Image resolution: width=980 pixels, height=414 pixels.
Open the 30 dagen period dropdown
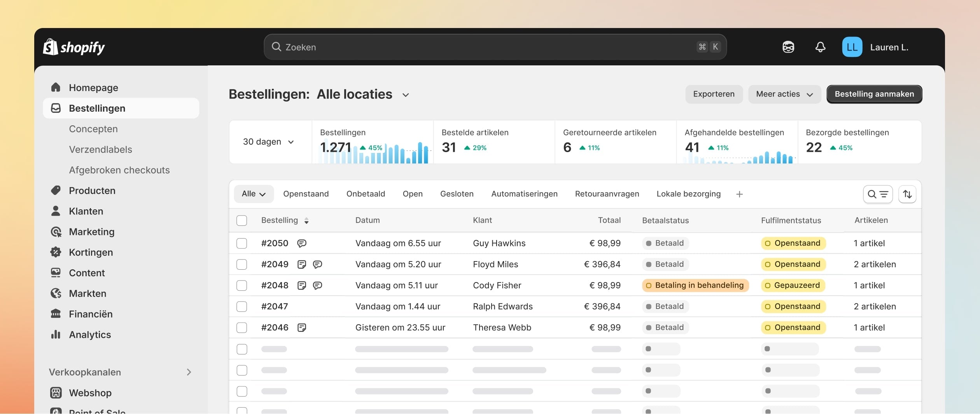click(268, 142)
